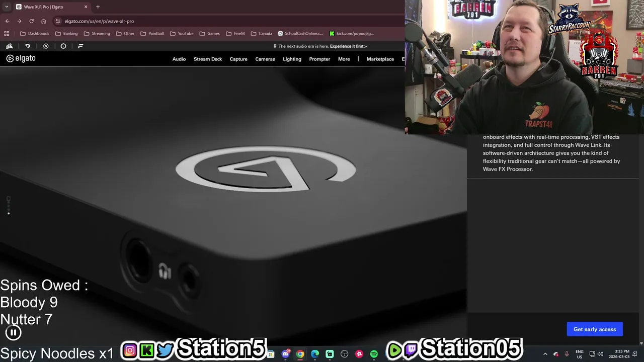Open the clock and date flyout
This screenshot has width=644, height=362.
619,354
